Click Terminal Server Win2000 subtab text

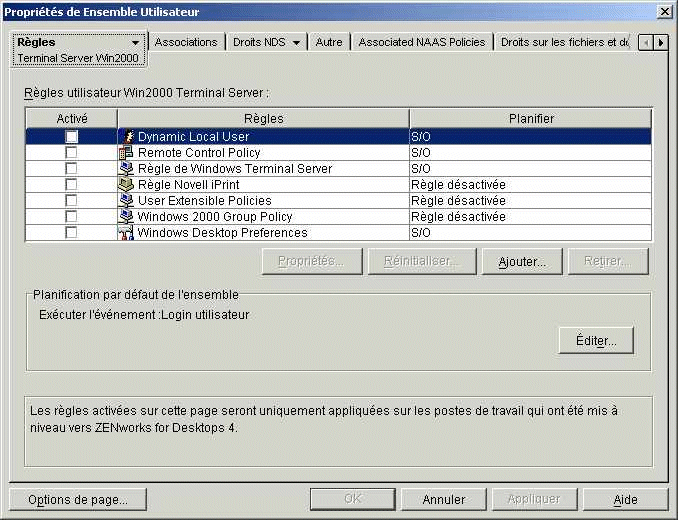click(78, 58)
